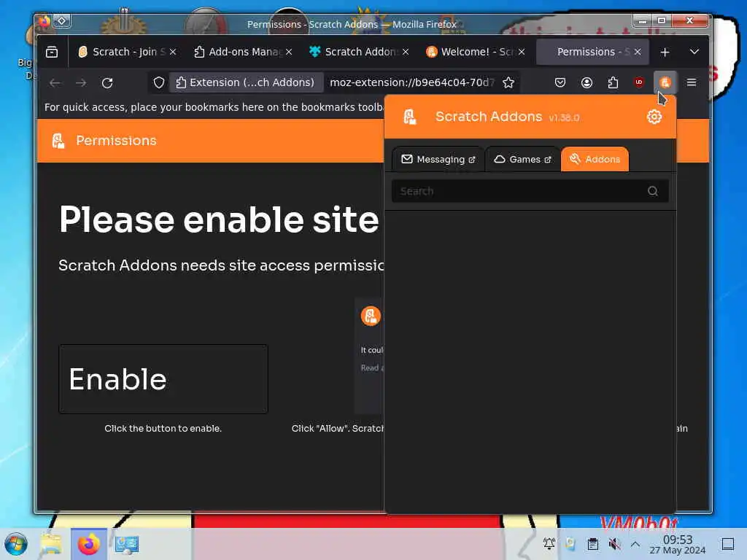This screenshot has height=560, width=747.
Task: Open a new tab with plus
Action: coord(665,52)
